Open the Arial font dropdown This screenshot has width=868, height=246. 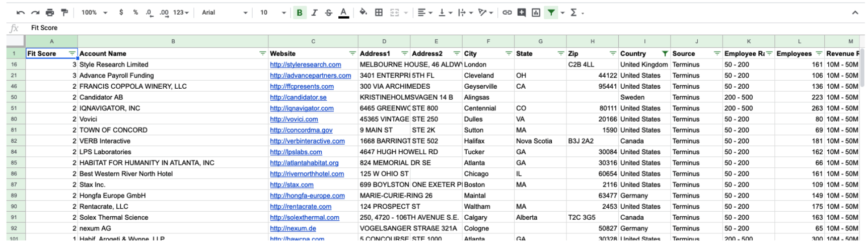(224, 13)
